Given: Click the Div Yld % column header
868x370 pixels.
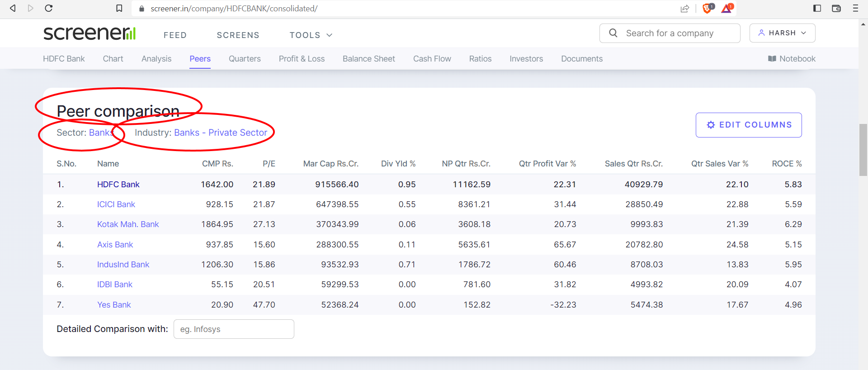Looking at the screenshot, I should (398, 164).
